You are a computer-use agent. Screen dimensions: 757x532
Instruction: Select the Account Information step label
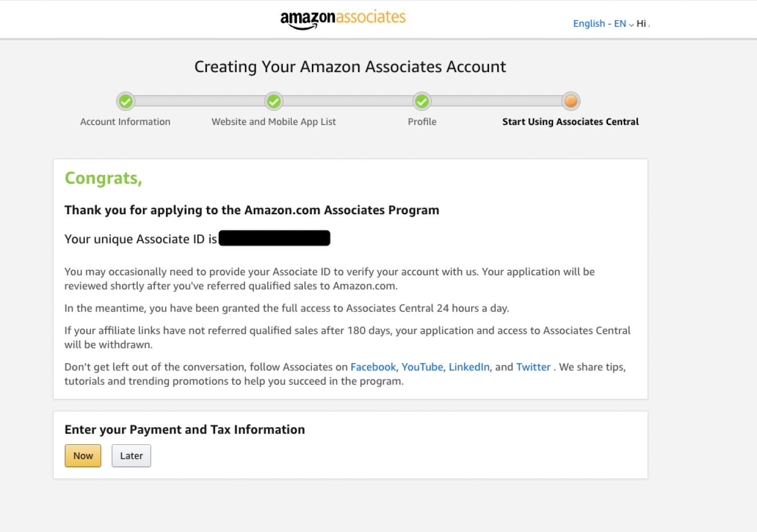pos(125,122)
